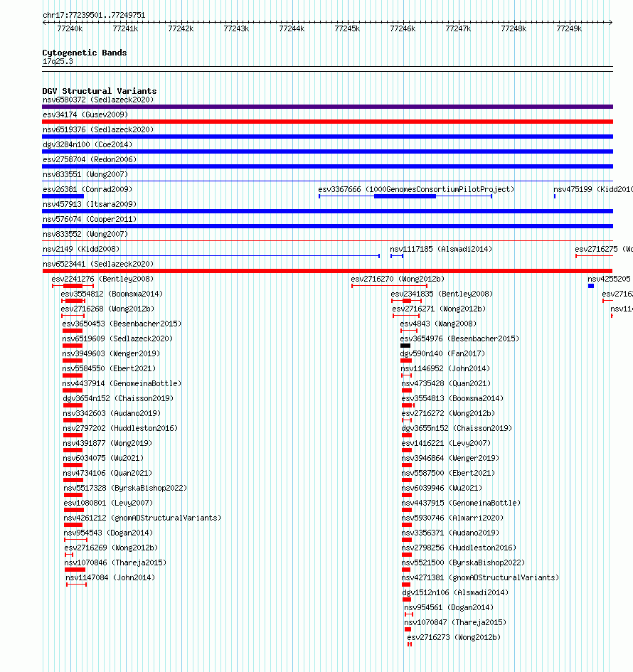Screen dimensions: 633x672
Task: Click nsv4734106 (Quan2021) label
Action: [107, 474]
